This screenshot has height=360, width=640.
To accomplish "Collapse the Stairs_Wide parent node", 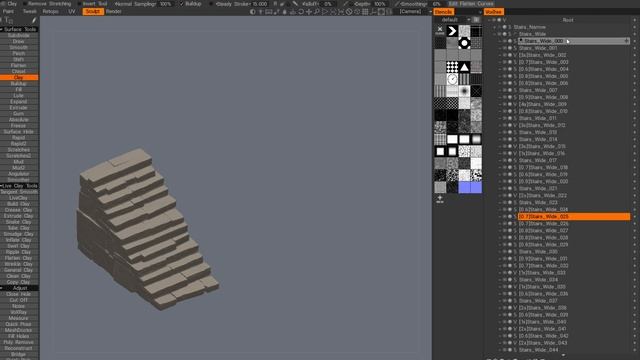I will (495, 34).
